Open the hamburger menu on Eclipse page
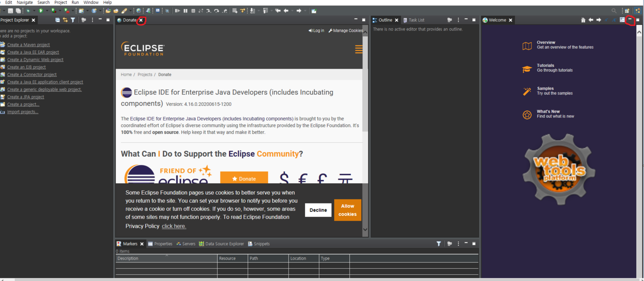The width and height of the screenshot is (644, 281). click(358, 49)
